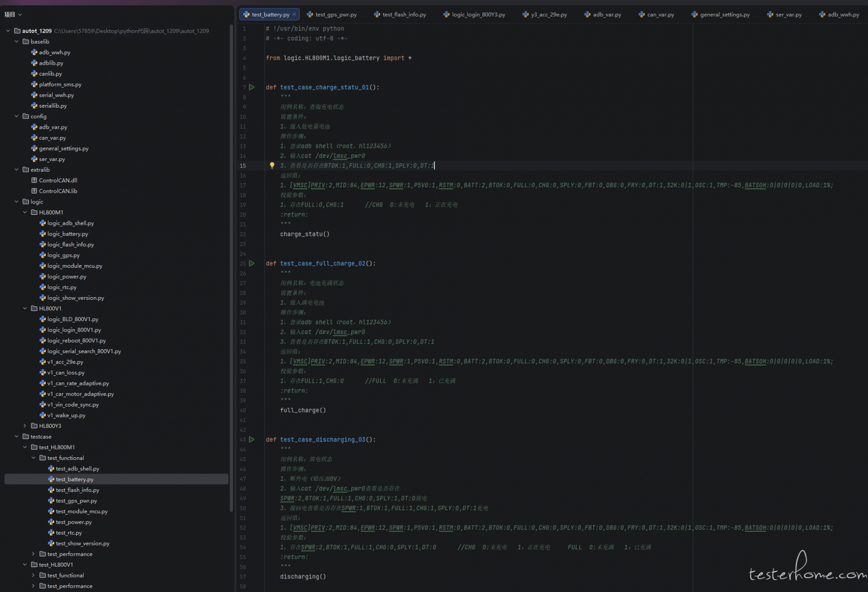Open the 项目 view dropdown
Viewport: 868px width, 592px height.
pyautogui.click(x=13, y=14)
